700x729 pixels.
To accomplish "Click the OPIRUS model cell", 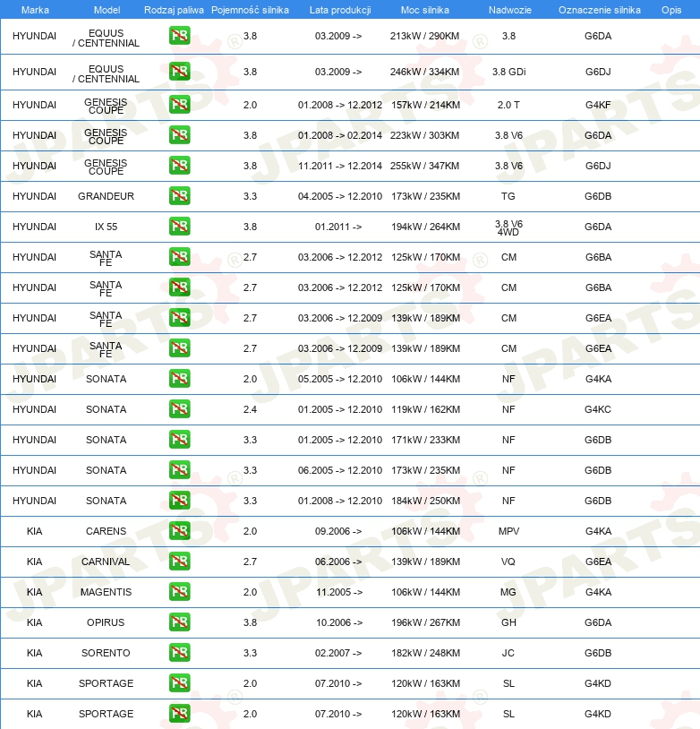I will click(x=106, y=622).
